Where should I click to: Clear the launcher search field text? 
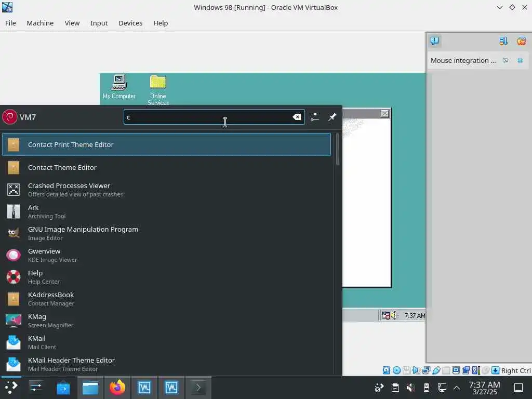297,117
